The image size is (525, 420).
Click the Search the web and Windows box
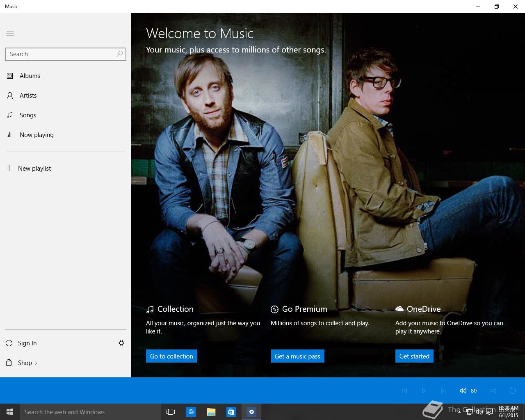(x=90, y=412)
